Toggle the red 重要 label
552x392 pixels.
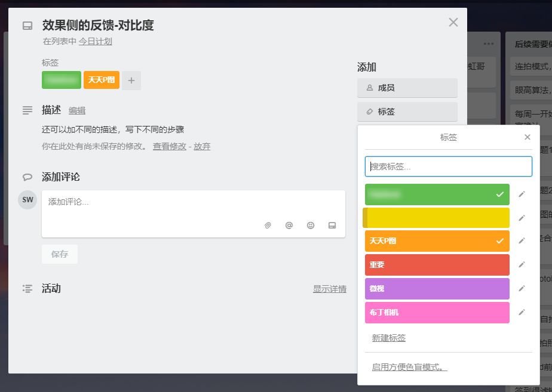click(437, 265)
